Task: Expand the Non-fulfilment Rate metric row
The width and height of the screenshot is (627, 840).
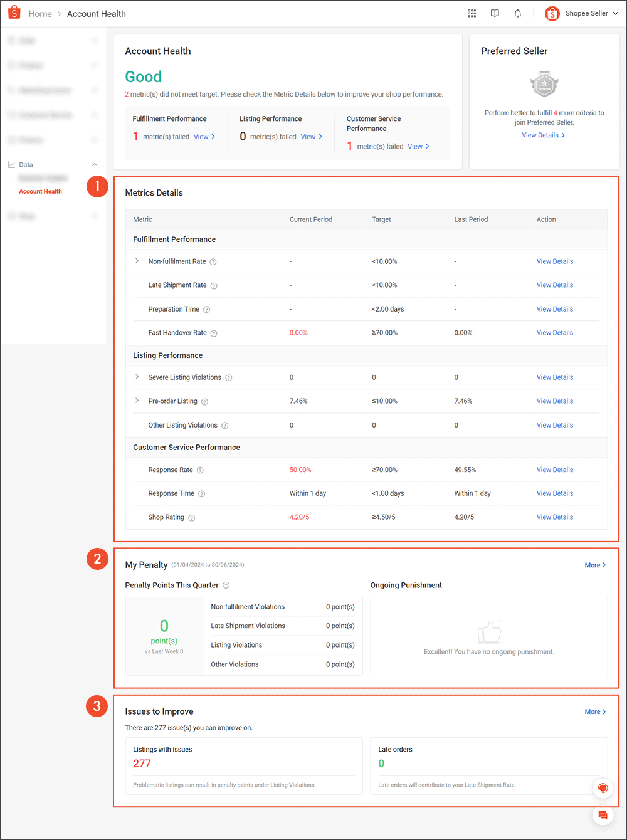Action: tap(137, 261)
